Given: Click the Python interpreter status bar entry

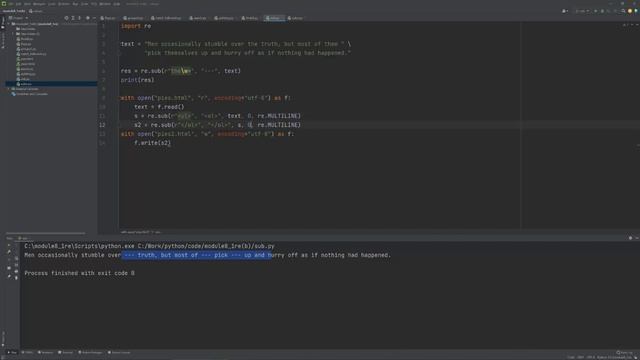Looking at the screenshot, I should coord(614,358).
